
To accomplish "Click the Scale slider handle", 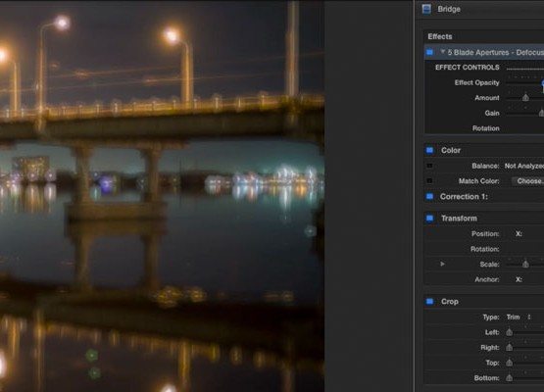I will point(525,264).
